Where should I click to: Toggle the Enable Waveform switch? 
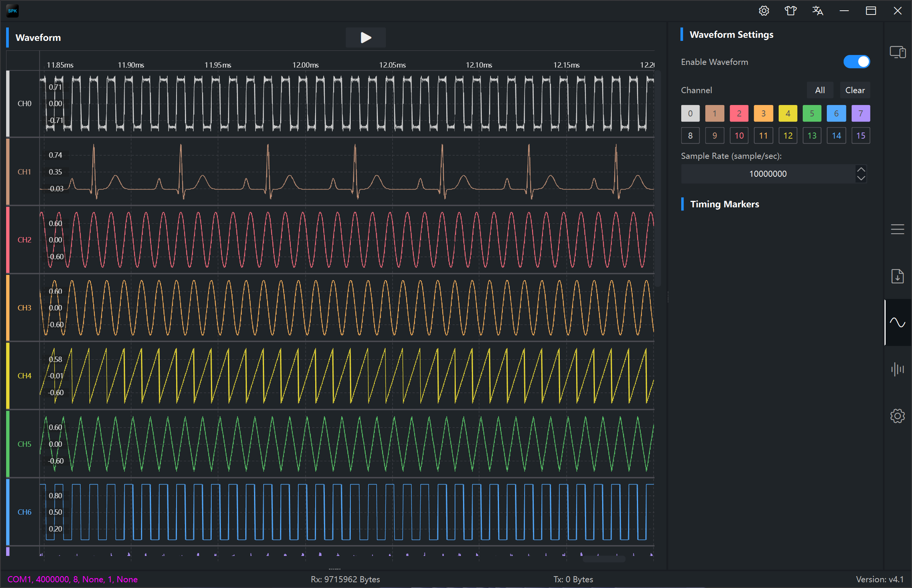click(857, 62)
